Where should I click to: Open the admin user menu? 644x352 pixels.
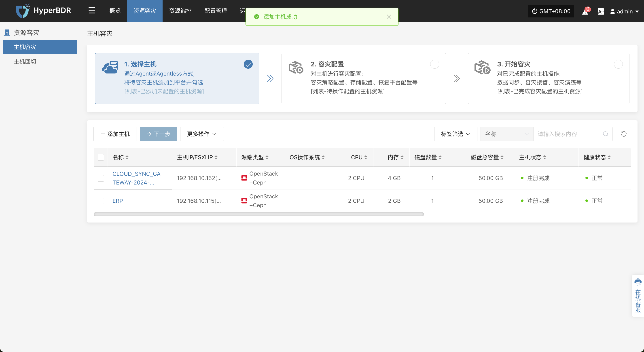tap(625, 11)
